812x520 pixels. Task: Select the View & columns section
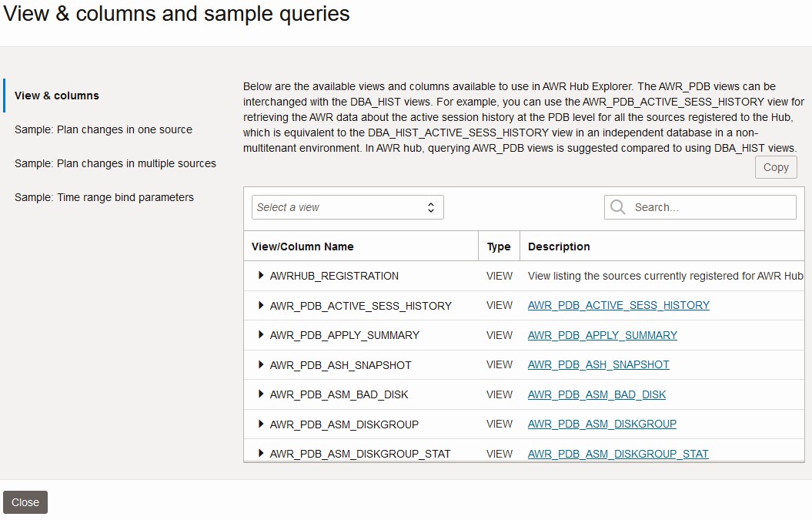[x=56, y=96]
